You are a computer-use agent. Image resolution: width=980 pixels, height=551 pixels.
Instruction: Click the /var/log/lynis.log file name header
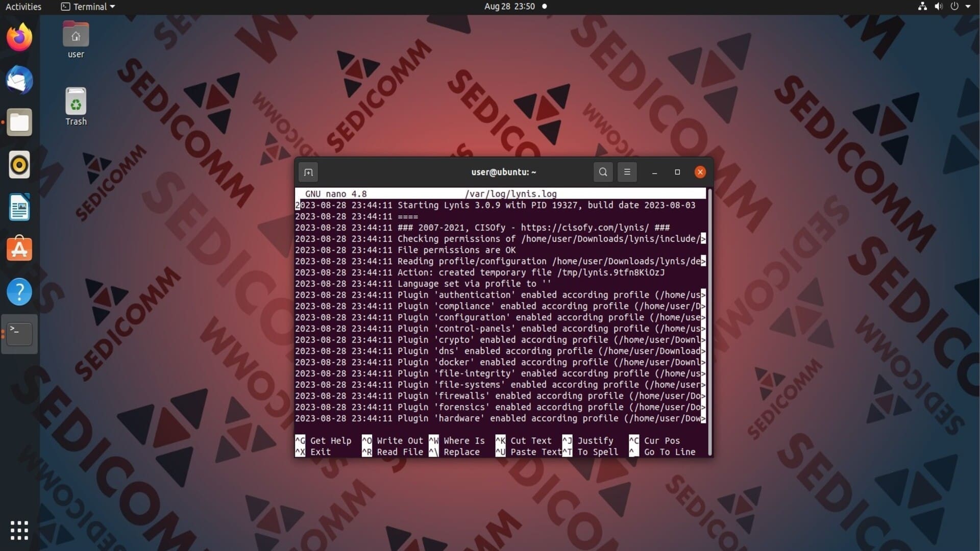510,194
